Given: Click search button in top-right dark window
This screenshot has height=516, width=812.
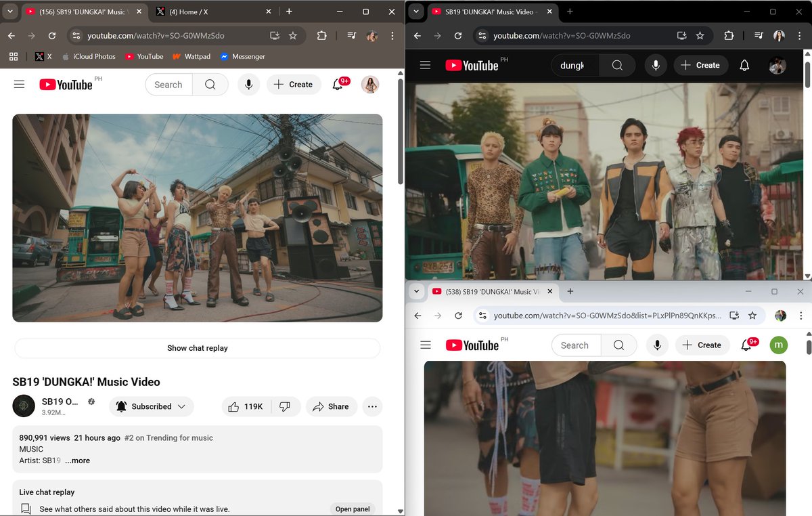Looking at the screenshot, I should point(618,65).
